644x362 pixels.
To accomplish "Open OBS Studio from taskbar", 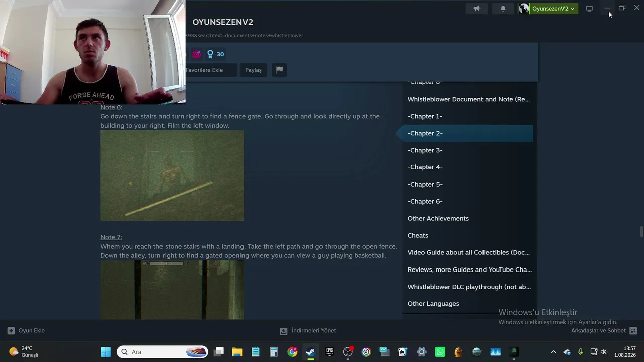I will click(348, 352).
